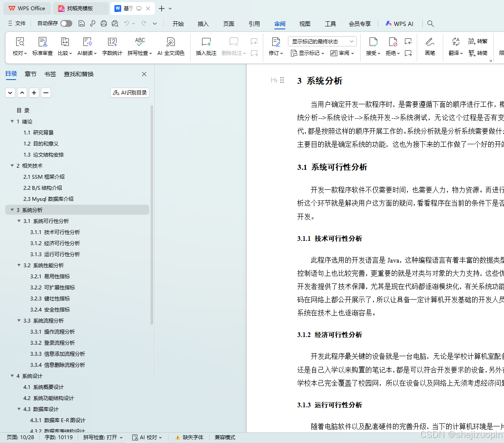Open 拼写检查: 打开 status dropdown
This screenshot has height=443, width=504.
coord(103,437)
